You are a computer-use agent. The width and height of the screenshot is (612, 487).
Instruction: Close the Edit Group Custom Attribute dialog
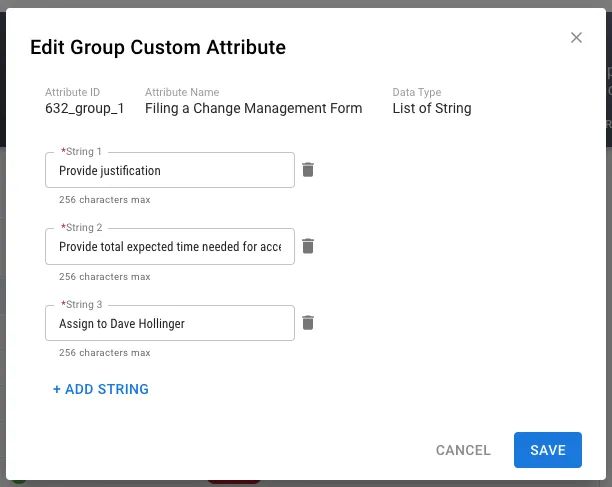(576, 37)
